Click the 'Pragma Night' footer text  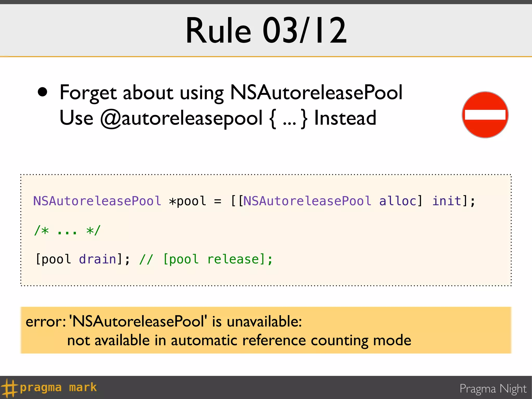pyautogui.click(x=493, y=389)
